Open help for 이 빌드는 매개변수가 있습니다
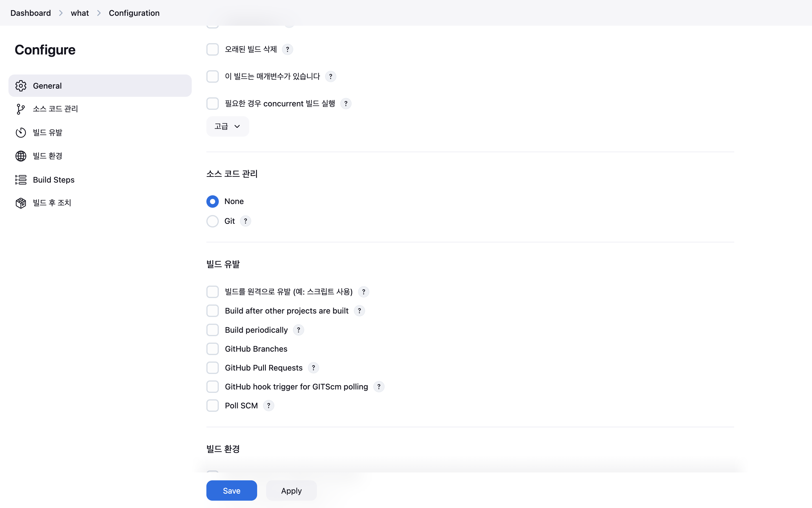812x508 pixels. (330, 76)
